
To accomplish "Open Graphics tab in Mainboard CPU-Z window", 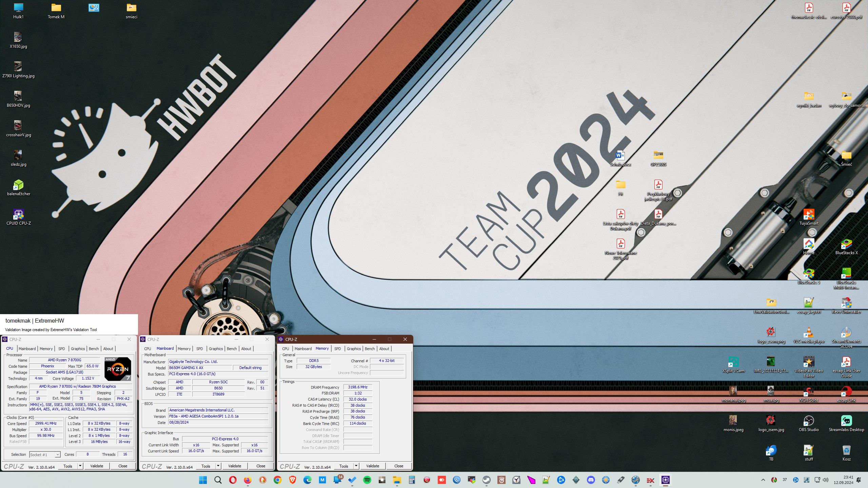I will [216, 349].
